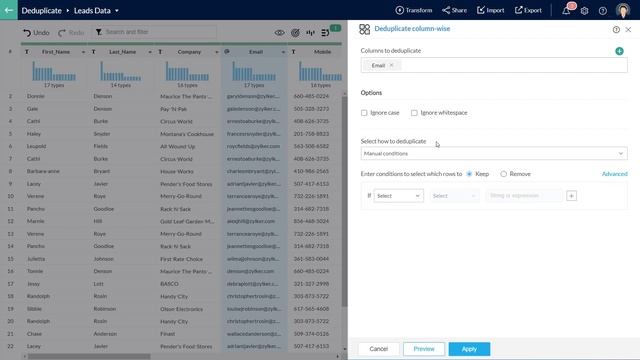This screenshot has height=360, width=640.
Task: Click the cell "First Rate Choice"
Action: click(x=182, y=259)
